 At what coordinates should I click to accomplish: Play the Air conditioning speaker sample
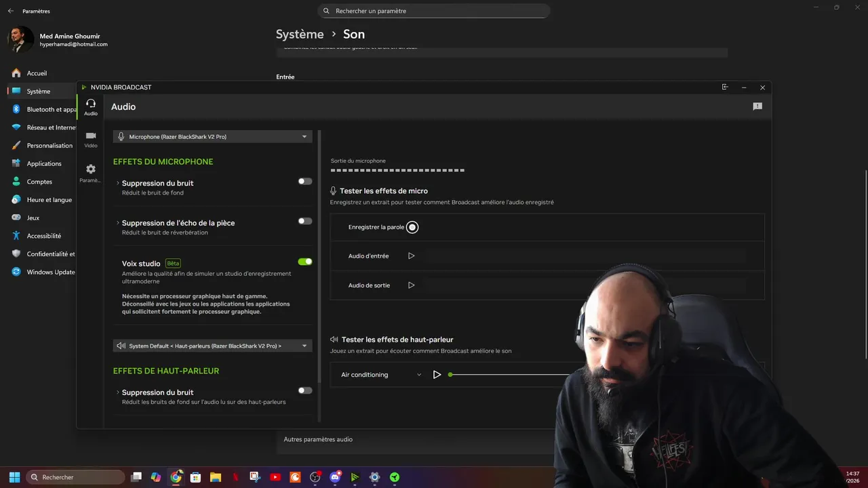[x=437, y=375]
